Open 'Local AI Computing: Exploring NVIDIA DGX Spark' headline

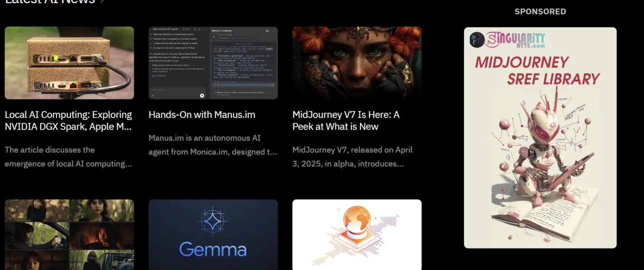[68, 120]
